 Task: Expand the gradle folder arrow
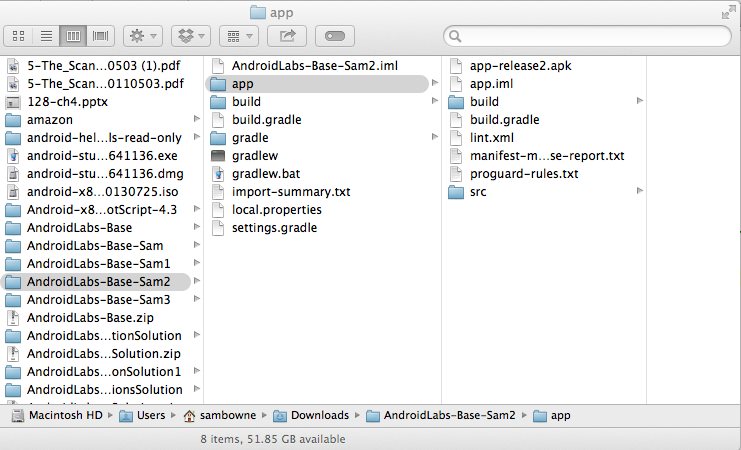[x=435, y=138]
